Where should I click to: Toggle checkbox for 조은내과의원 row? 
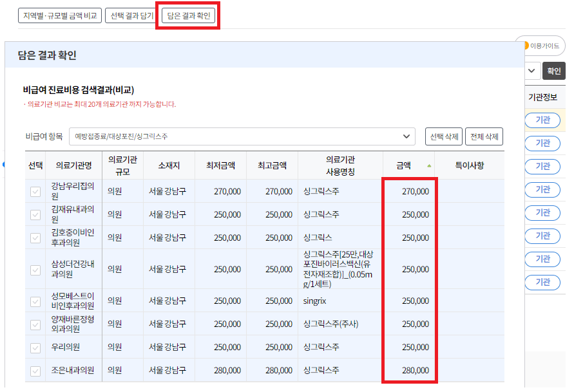[x=35, y=371]
